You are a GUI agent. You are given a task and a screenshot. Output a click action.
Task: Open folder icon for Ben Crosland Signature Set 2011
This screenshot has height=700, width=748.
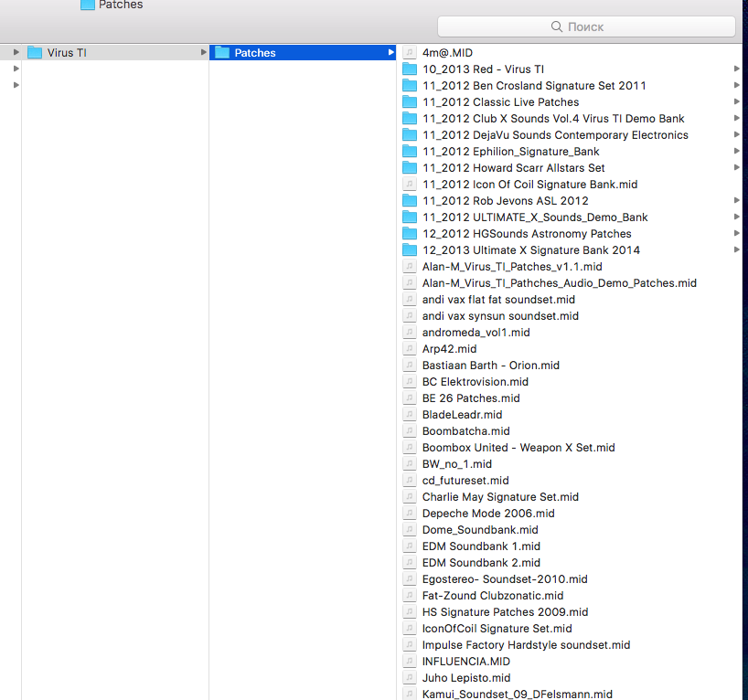[410, 85]
